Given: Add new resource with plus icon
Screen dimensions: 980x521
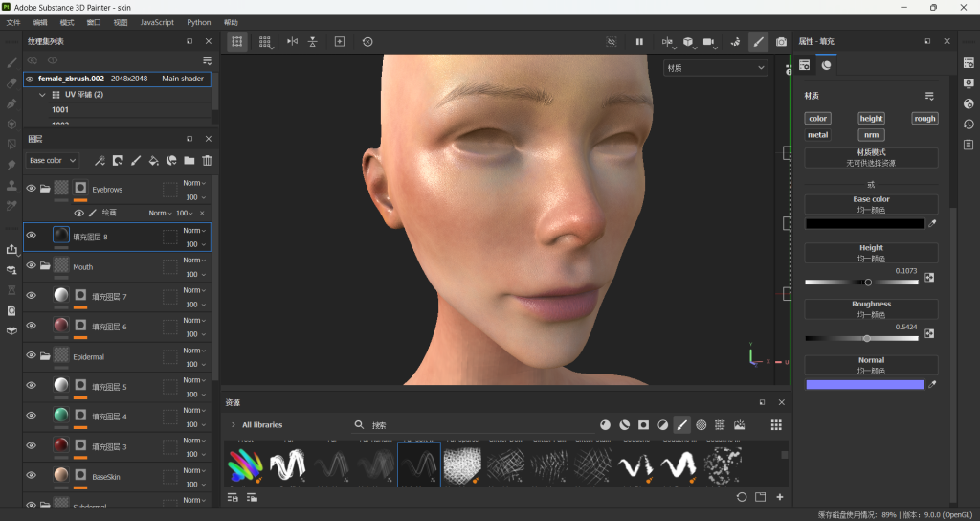Looking at the screenshot, I should point(779,497).
